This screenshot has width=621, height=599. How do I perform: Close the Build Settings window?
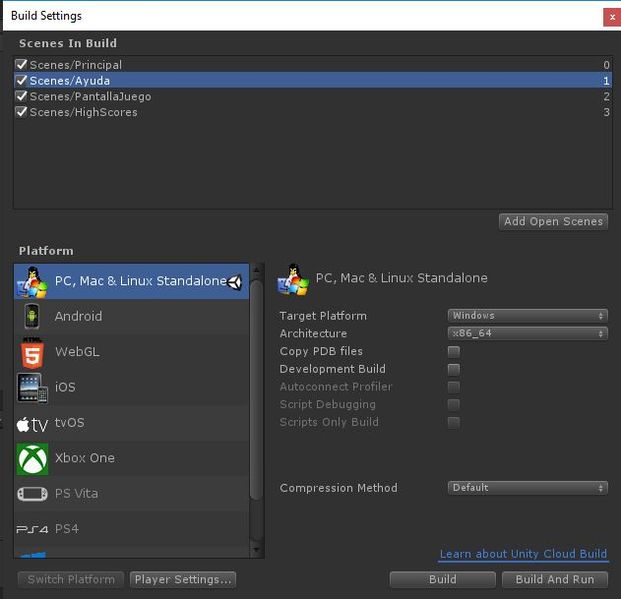pyautogui.click(x=612, y=17)
